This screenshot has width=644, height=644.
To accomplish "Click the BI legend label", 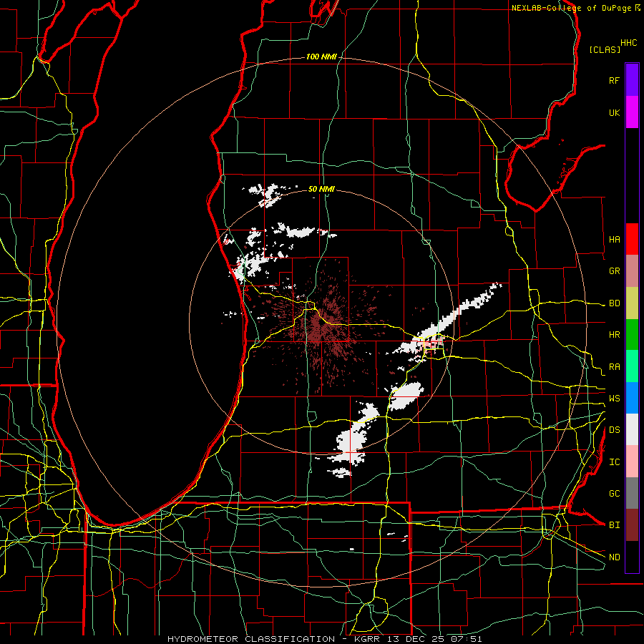I will coord(614,525).
